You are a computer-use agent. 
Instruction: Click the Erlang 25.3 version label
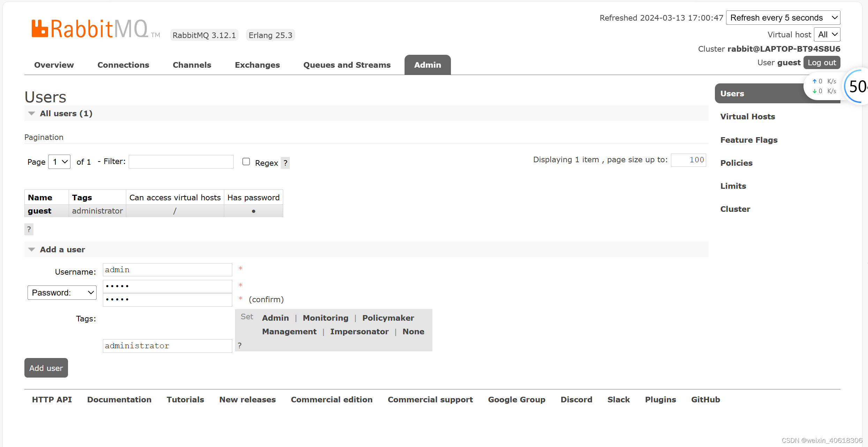click(x=270, y=35)
